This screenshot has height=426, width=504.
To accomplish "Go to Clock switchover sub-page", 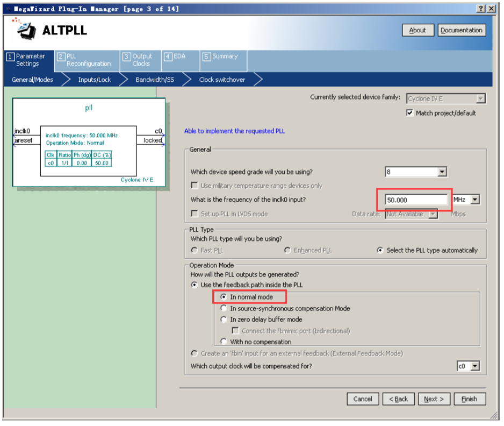I will (x=222, y=80).
